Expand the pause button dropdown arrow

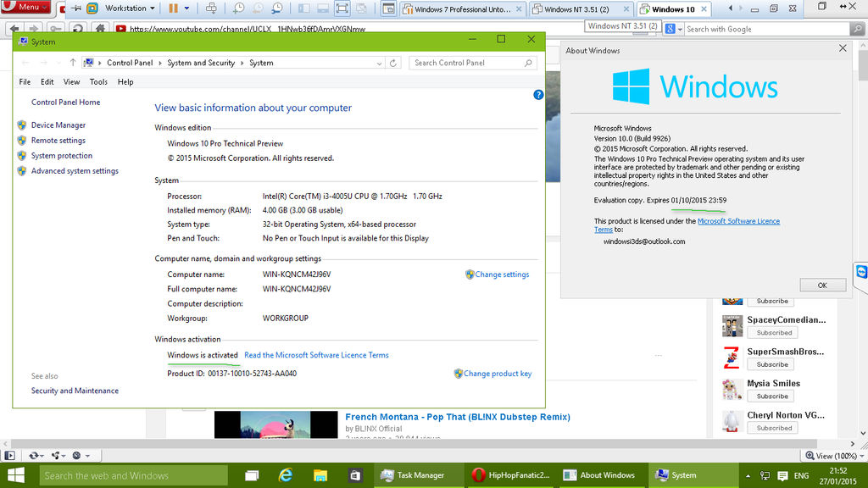(x=187, y=8)
